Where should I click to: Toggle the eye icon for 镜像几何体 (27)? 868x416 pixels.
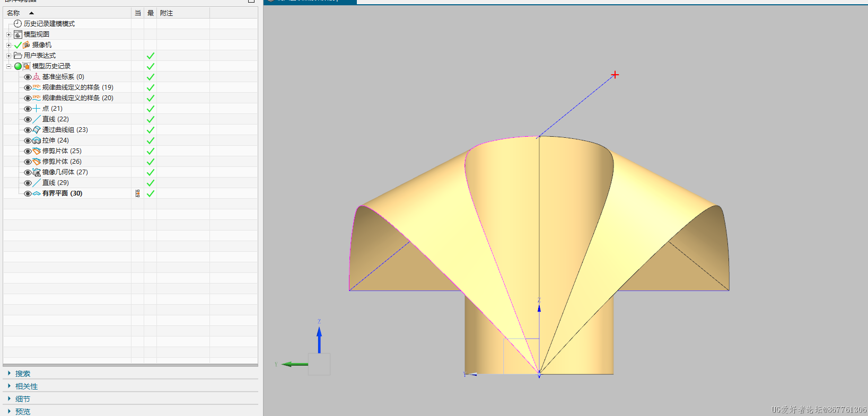(x=28, y=172)
